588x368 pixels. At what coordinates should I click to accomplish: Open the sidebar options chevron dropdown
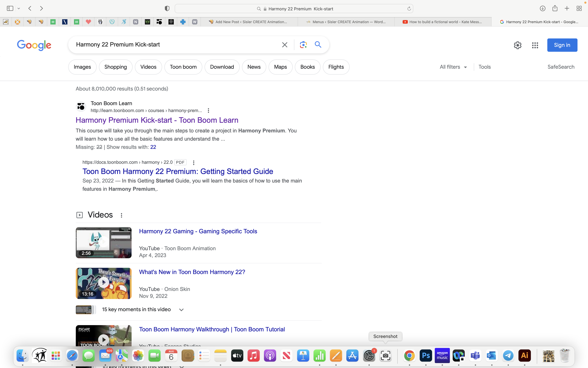point(19,9)
